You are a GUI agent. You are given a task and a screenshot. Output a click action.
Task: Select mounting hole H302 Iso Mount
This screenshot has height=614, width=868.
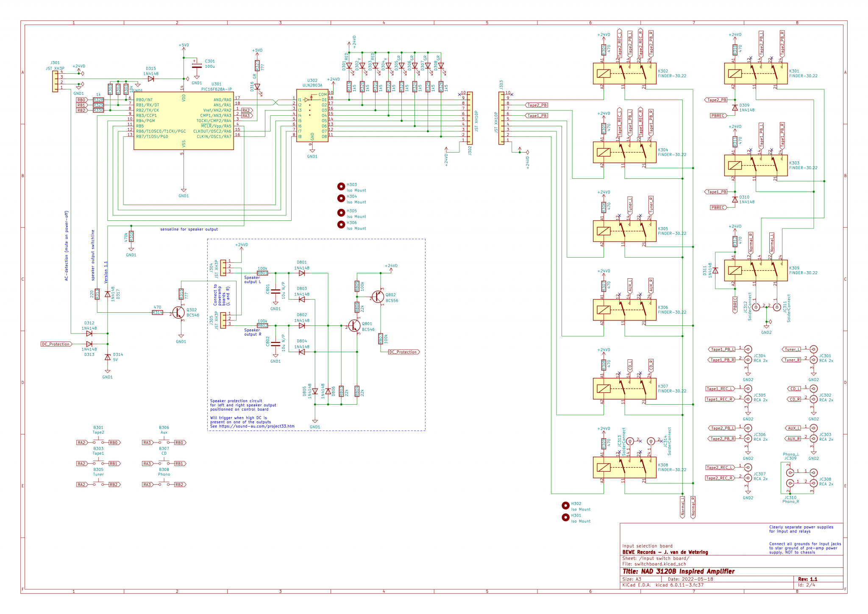[565, 506]
